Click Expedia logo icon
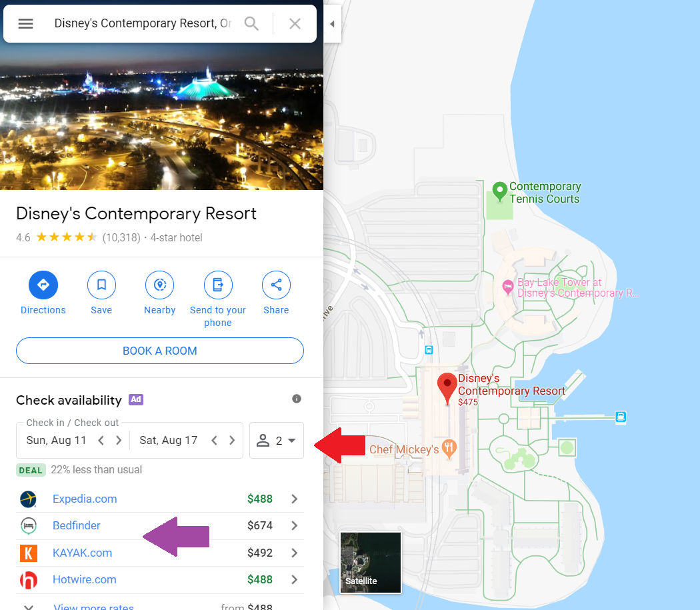The height and width of the screenshot is (610, 700). click(28, 499)
